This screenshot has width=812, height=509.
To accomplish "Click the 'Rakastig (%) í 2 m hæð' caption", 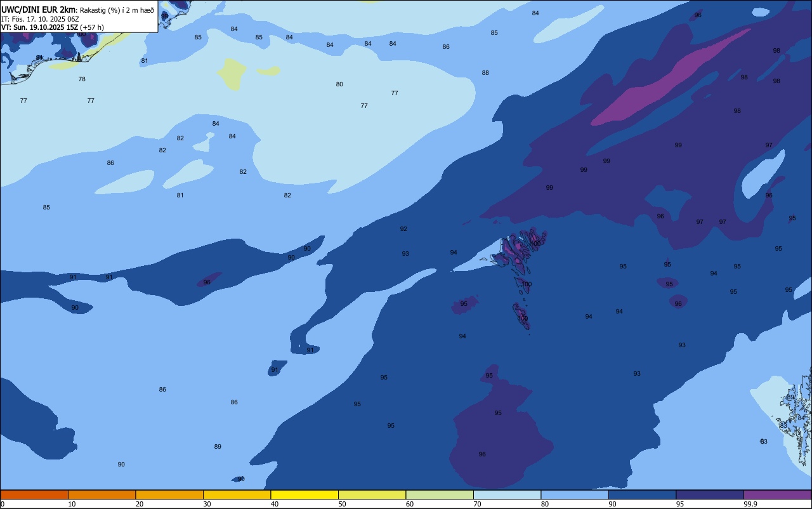I will pos(116,10).
